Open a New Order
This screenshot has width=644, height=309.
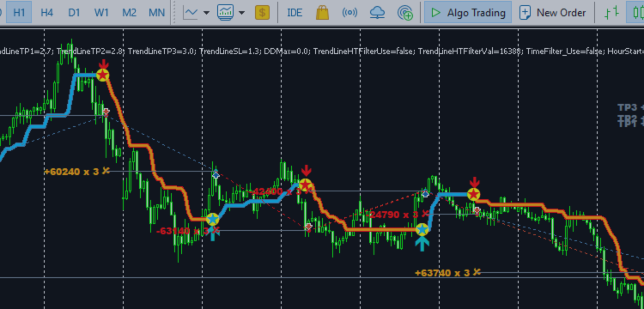pos(553,13)
